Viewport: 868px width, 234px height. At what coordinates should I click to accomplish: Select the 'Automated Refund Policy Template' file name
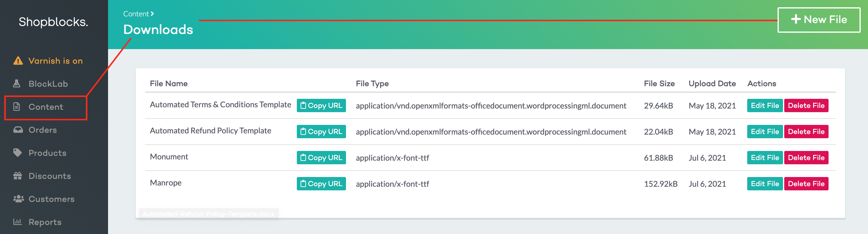[210, 131]
